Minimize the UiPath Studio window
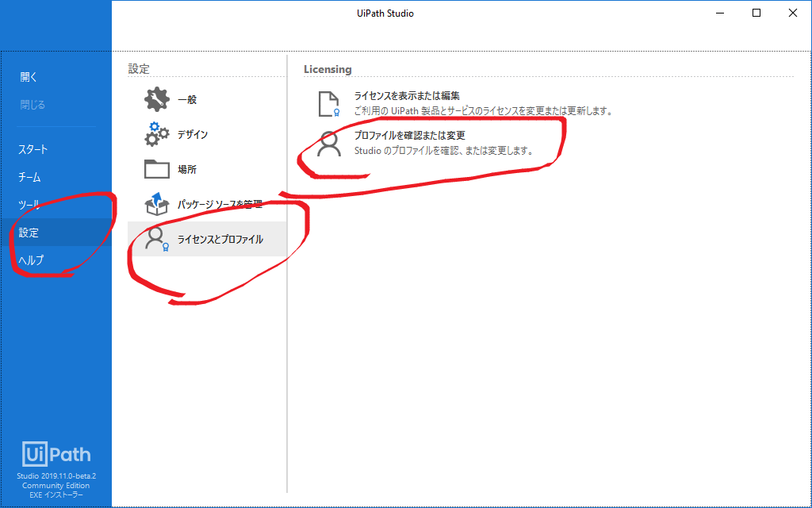 (720, 13)
